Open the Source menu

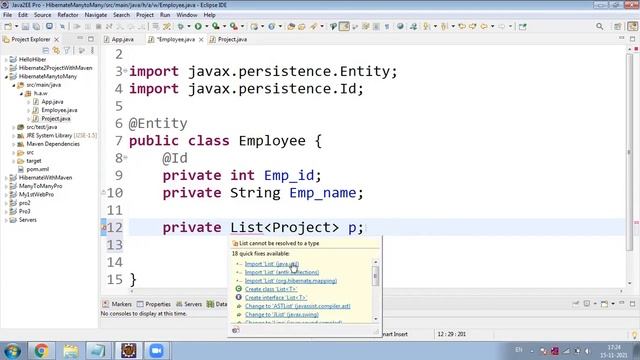click(42, 15)
